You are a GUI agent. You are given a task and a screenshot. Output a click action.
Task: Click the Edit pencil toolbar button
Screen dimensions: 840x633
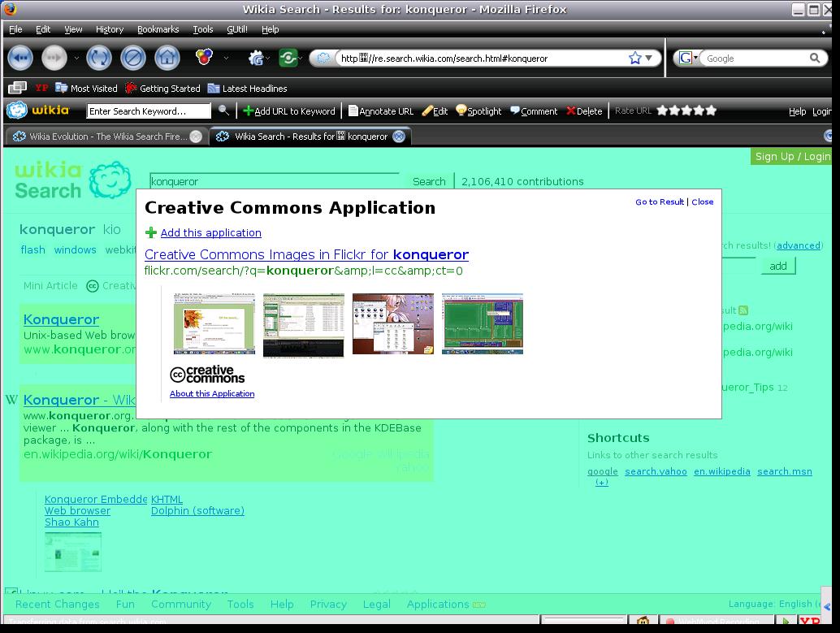click(x=435, y=111)
